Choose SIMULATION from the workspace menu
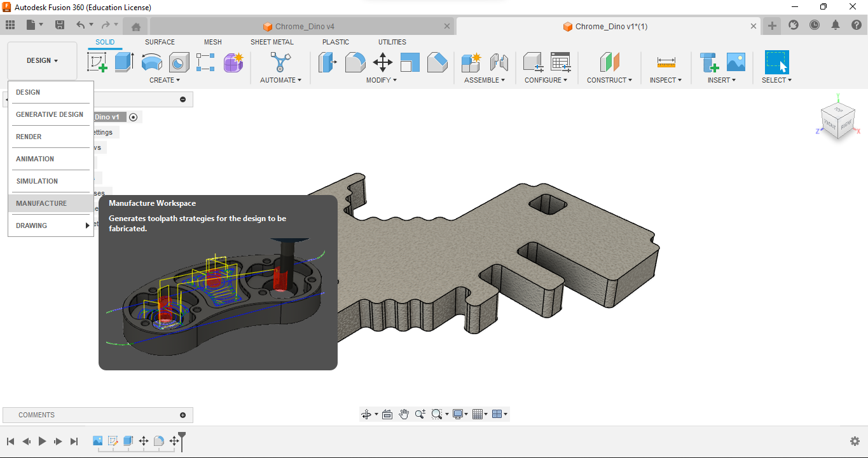This screenshot has height=458, width=868. click(51, 181)
